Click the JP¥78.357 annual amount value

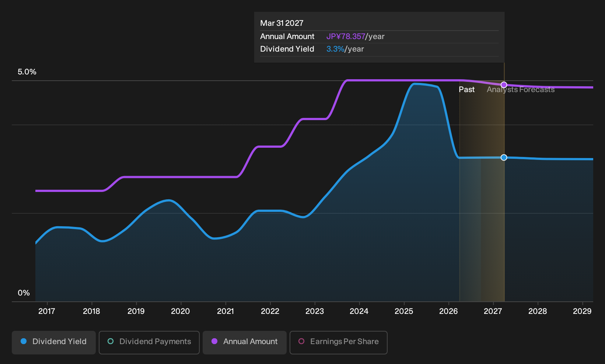click(346, 36)
